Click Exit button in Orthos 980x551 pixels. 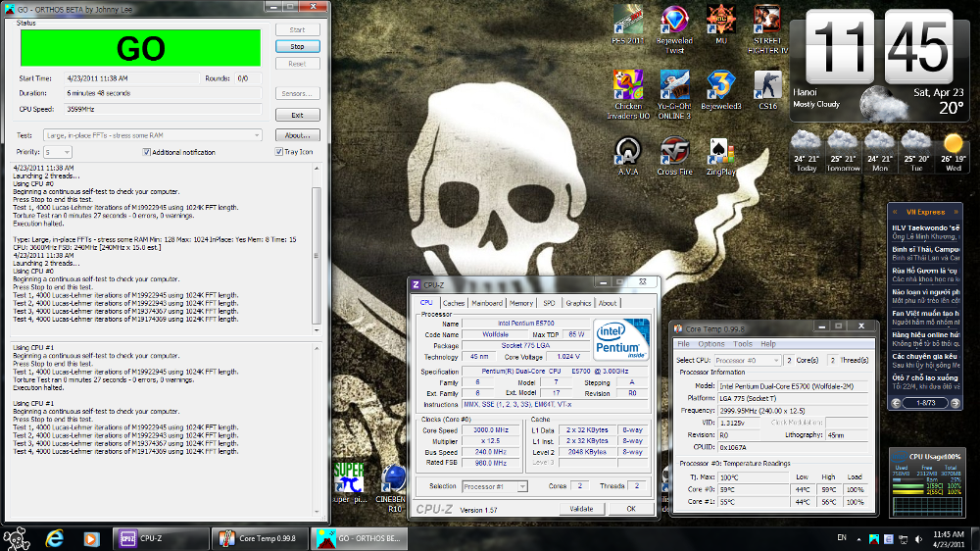pyautogui.click(x=298, y=115)
